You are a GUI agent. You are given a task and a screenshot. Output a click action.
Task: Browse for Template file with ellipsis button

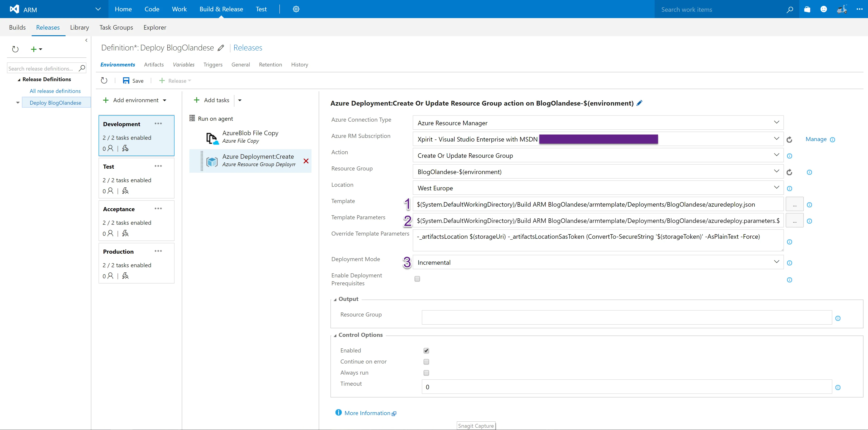[x=795, y=204]
